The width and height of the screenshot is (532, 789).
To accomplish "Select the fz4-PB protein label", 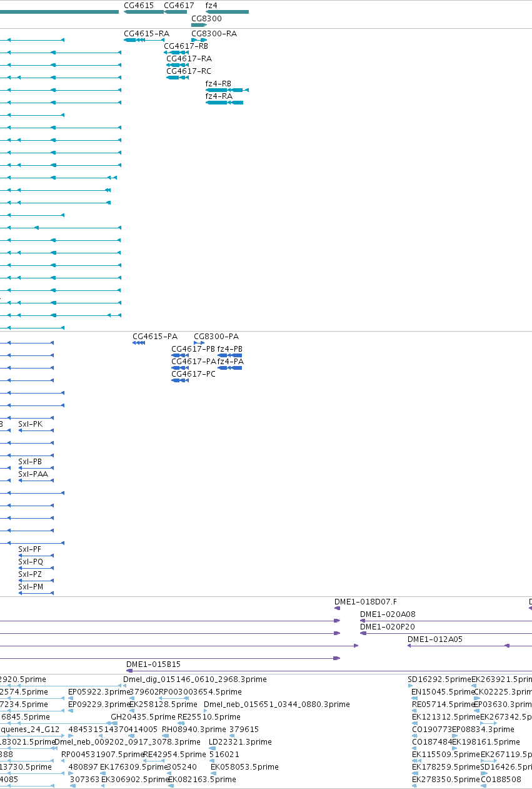I will [230, 349].
